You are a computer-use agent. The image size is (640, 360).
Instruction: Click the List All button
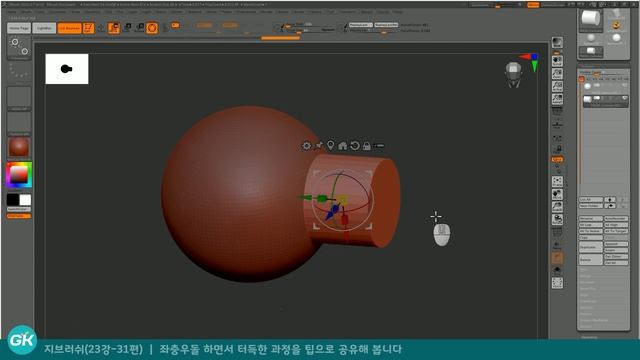coord(591,200)
